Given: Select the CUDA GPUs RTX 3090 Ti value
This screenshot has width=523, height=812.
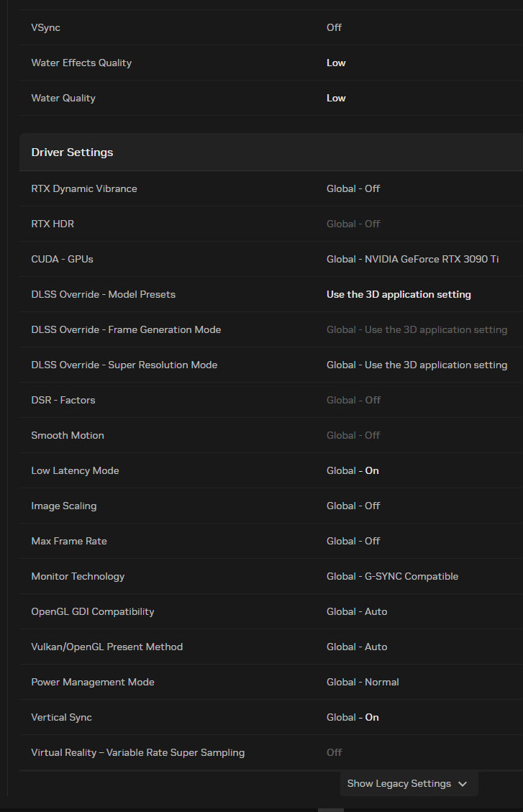Looking at the screenshot, I should coord(413,259).
